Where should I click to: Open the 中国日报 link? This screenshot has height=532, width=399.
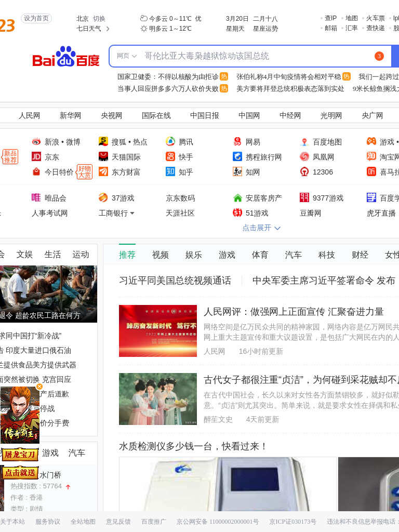point(204,116)
